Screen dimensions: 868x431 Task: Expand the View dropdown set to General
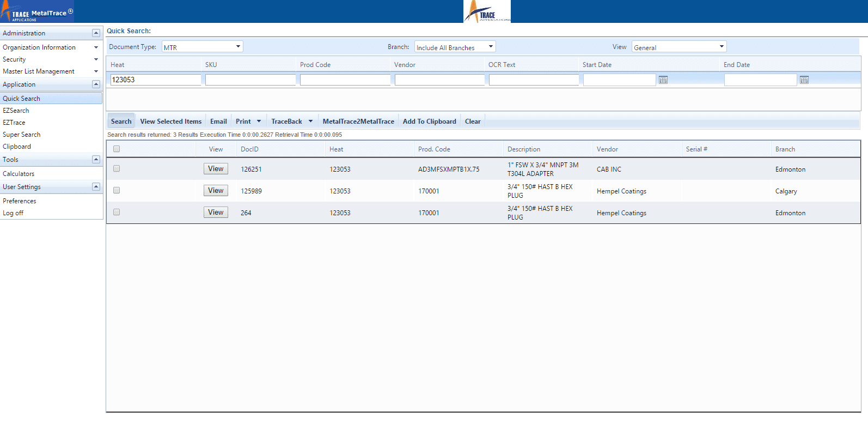click(678, 47)
